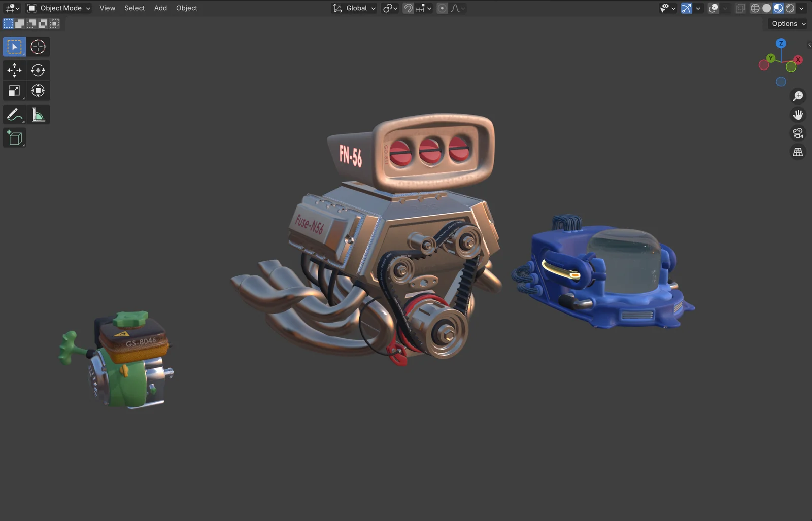Viewport: 812px width, 521px height.
Task: Toggle X-Ray shading mode
Action: (x=739, y=8)
